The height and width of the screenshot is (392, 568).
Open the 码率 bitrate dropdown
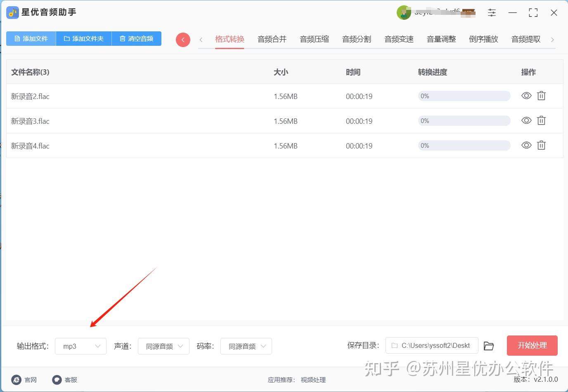(246, 346)
